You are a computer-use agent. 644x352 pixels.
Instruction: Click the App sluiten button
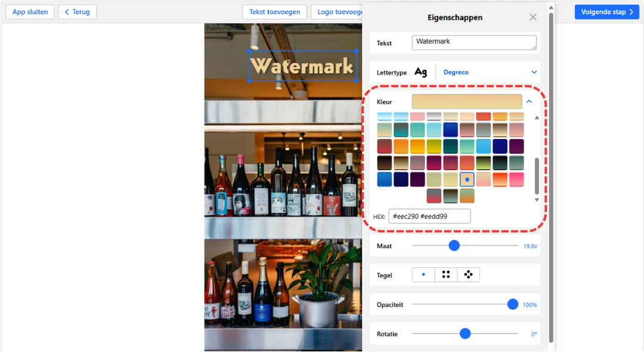tap(30, 11)
